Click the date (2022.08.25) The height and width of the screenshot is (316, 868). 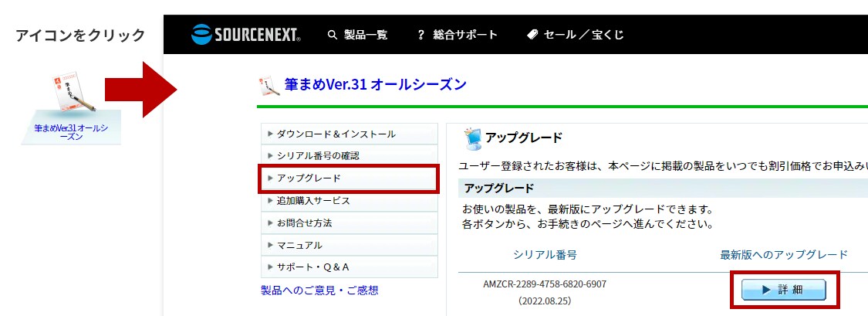pos(545,301)
